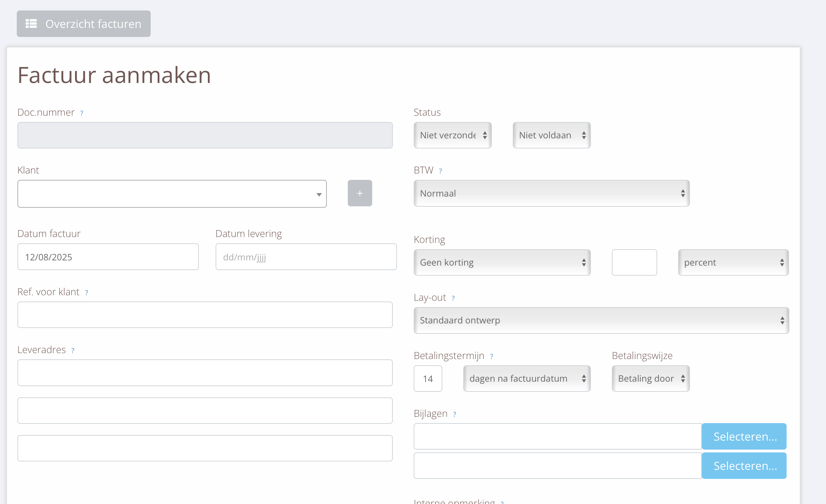Click the help icon next to Leveradres
The height and width of the screenshot is (504, 826).
[73, 351]
